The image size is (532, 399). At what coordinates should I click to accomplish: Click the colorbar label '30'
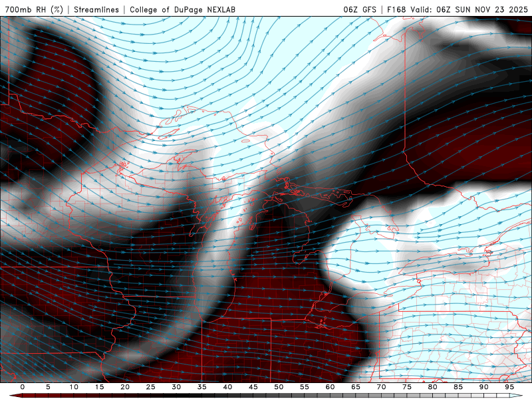tap(176, 387)
